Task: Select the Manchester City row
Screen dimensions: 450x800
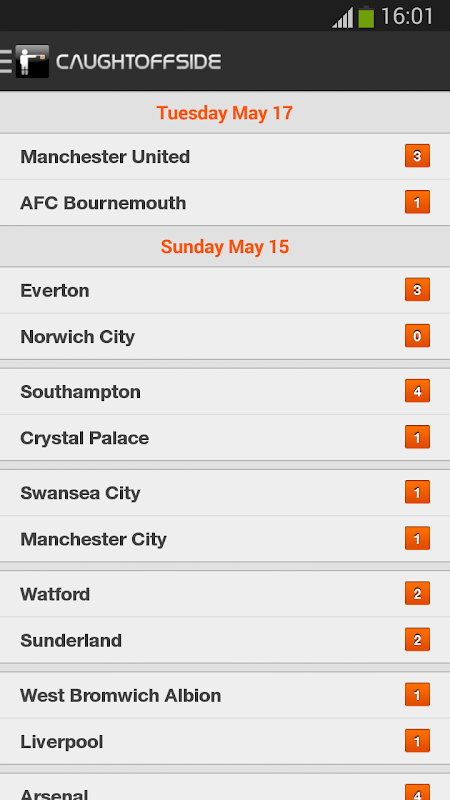Action: click(x=225, y=539)
